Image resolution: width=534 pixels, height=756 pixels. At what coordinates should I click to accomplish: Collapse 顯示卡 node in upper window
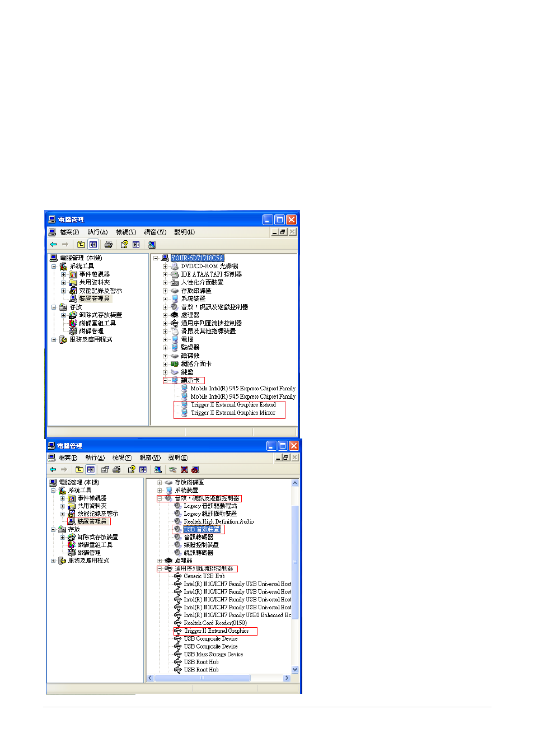pos(165,380)
